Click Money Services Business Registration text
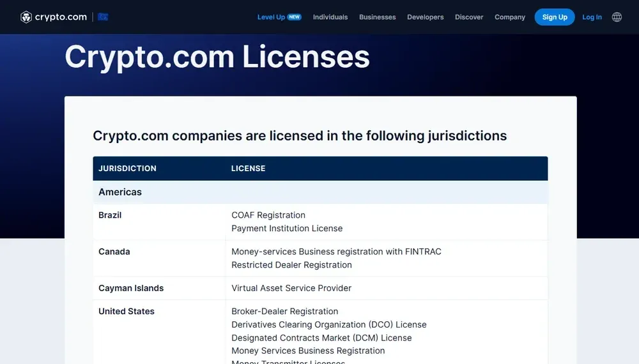Screen dimensions: 639x364 pyautogui.click(x=308, y=351)
